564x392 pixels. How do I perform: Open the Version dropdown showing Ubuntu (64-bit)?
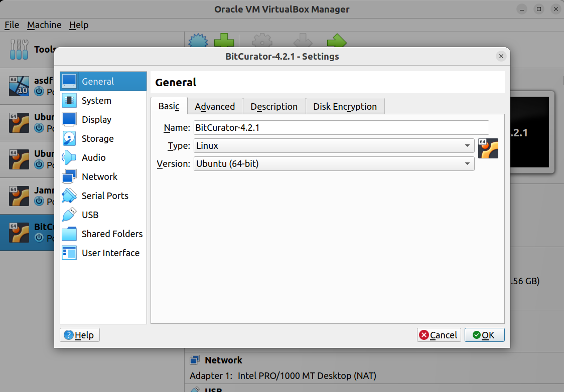(x=334, y=163)
